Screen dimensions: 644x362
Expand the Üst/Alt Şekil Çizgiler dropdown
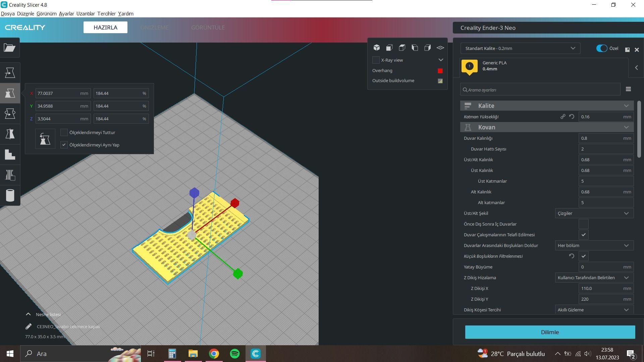(594, 213)
